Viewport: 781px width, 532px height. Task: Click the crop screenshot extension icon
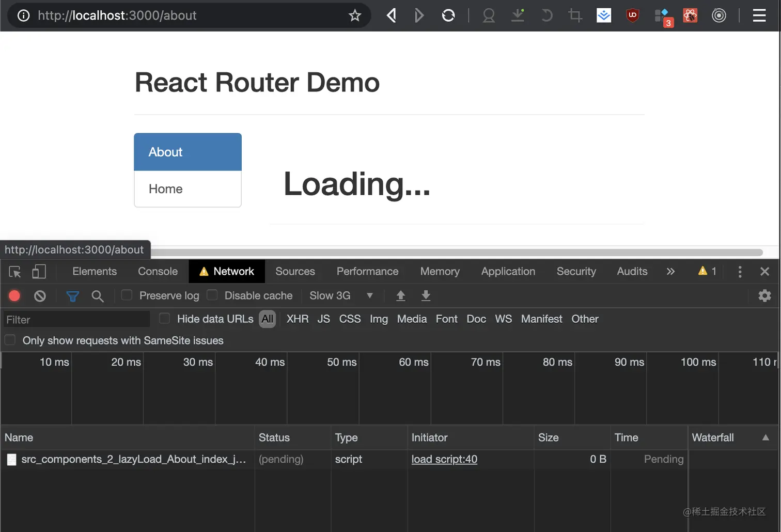pos(575,15)
